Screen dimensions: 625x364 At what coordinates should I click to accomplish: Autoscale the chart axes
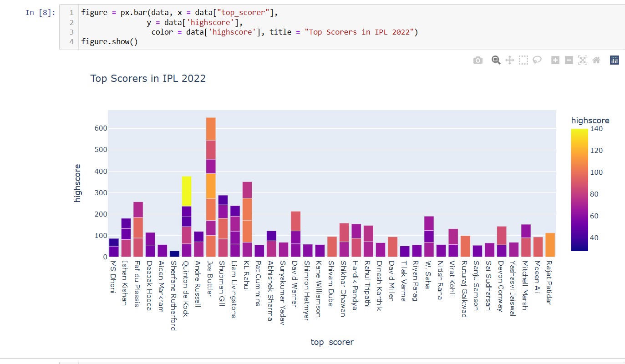[583, 60]
